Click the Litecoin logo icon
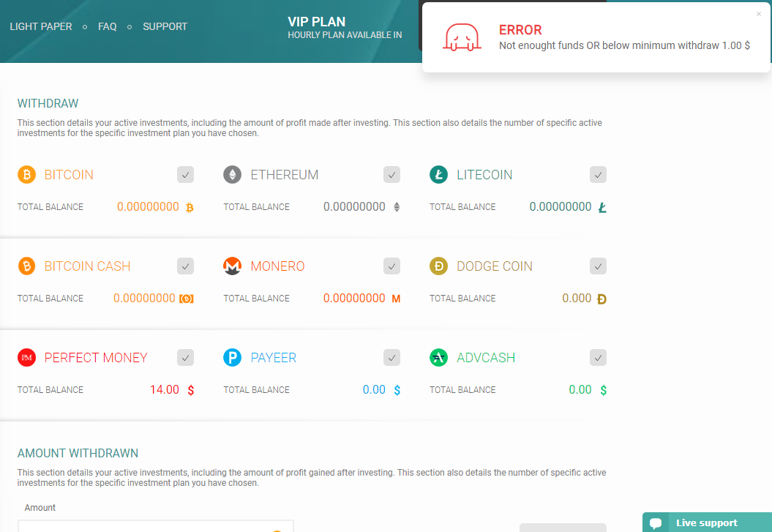 pyautogui.click(x=438, y=175)
